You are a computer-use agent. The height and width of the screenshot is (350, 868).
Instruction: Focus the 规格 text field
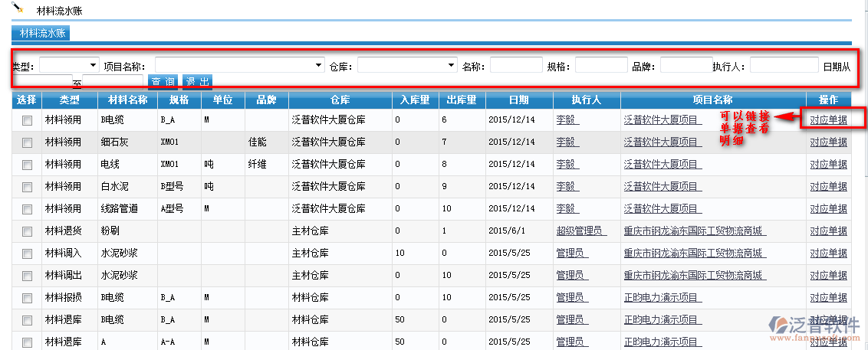[601, 66]
